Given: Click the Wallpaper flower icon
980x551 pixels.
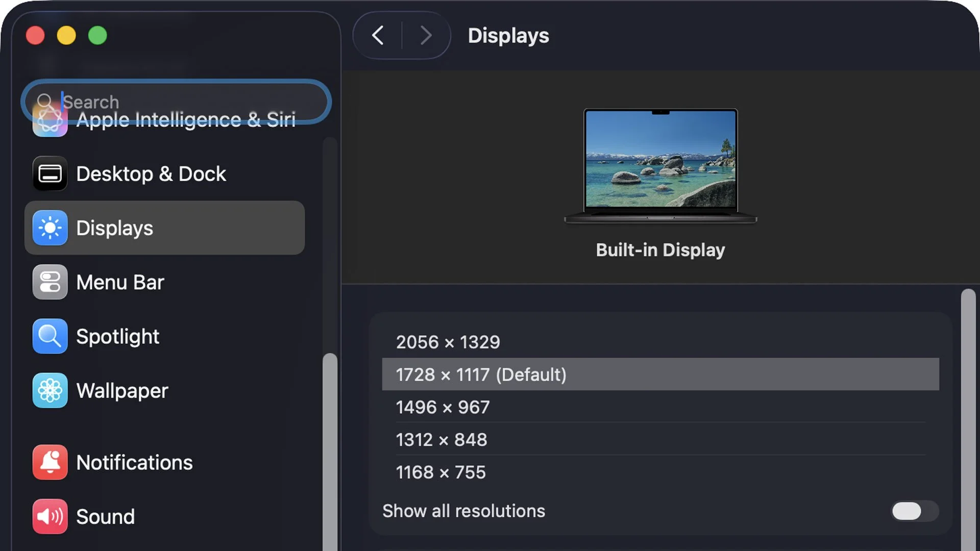Looking at the screenshot, I should tap(50, 390).
